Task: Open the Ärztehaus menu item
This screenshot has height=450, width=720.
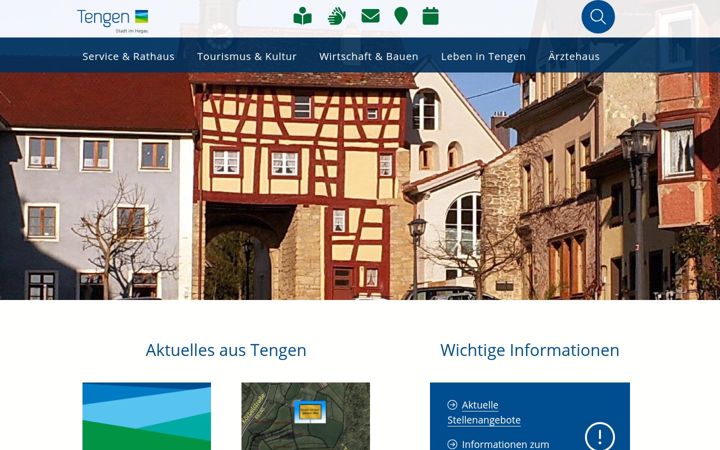Action: (x=574, y=56)
